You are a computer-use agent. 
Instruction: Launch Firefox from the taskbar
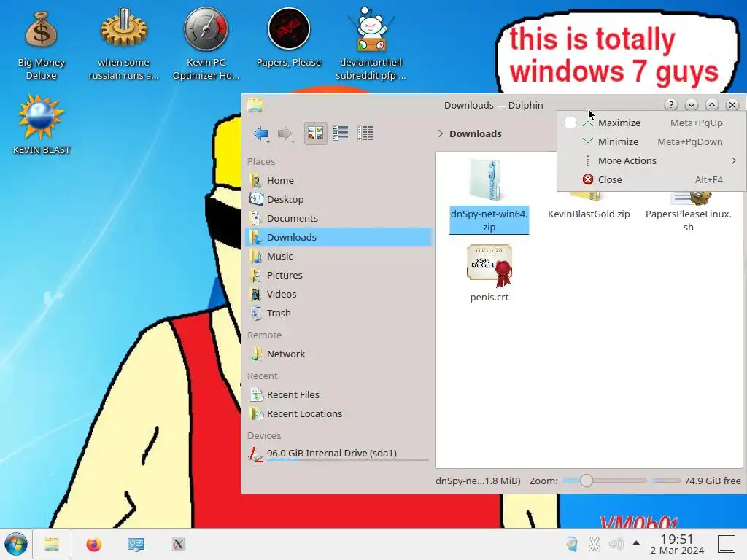pos(94,544)
